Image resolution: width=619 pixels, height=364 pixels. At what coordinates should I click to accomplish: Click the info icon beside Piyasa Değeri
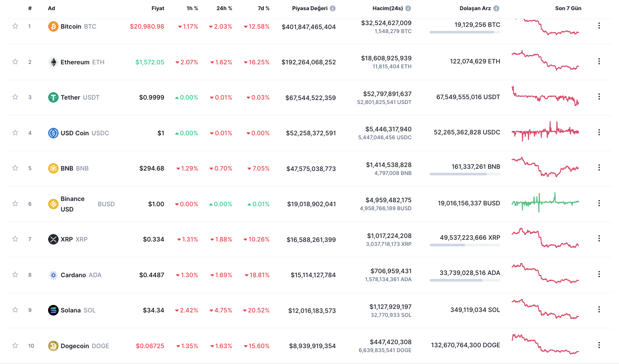pos(333,8)
